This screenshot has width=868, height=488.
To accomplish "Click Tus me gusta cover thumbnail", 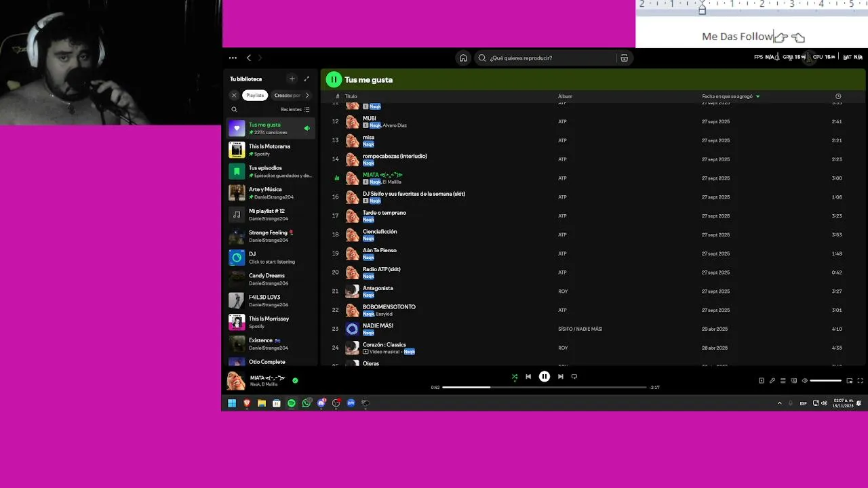I will (237, 128).
